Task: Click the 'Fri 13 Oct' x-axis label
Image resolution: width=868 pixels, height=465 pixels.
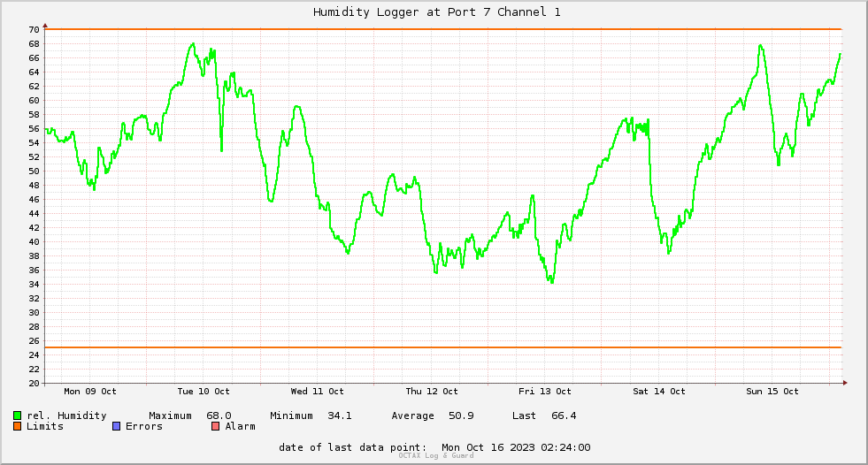Action: [x=545, y=392]
